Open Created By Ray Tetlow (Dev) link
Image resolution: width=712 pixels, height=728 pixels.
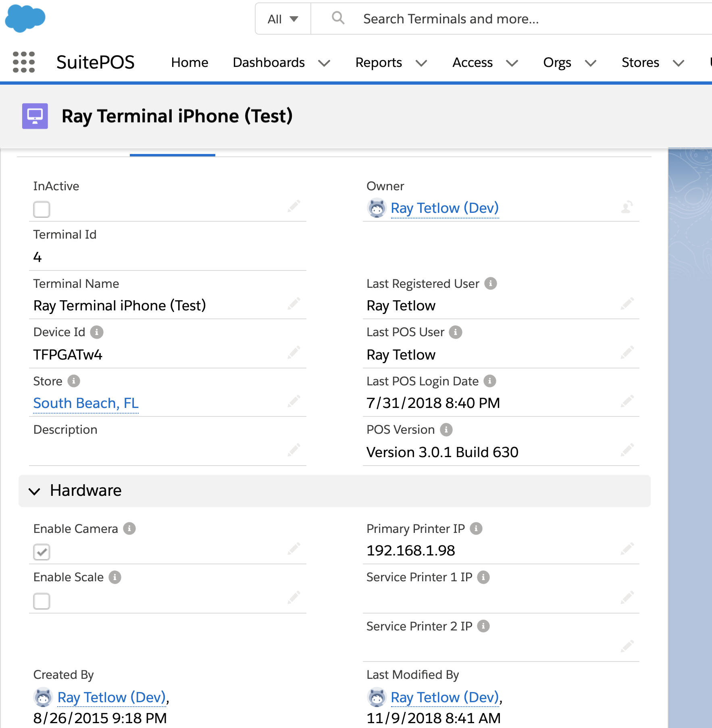(x=112, y=697)
